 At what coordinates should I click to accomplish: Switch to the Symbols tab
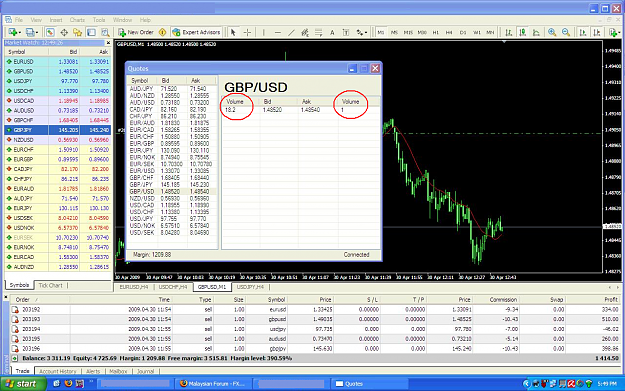(19, 285)
